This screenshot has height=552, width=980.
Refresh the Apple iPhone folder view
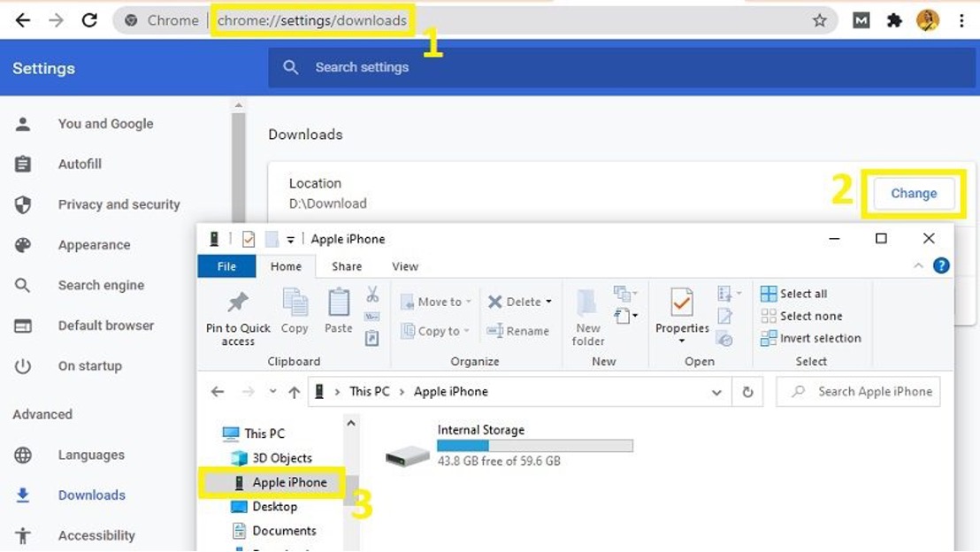tap(747, 392)
